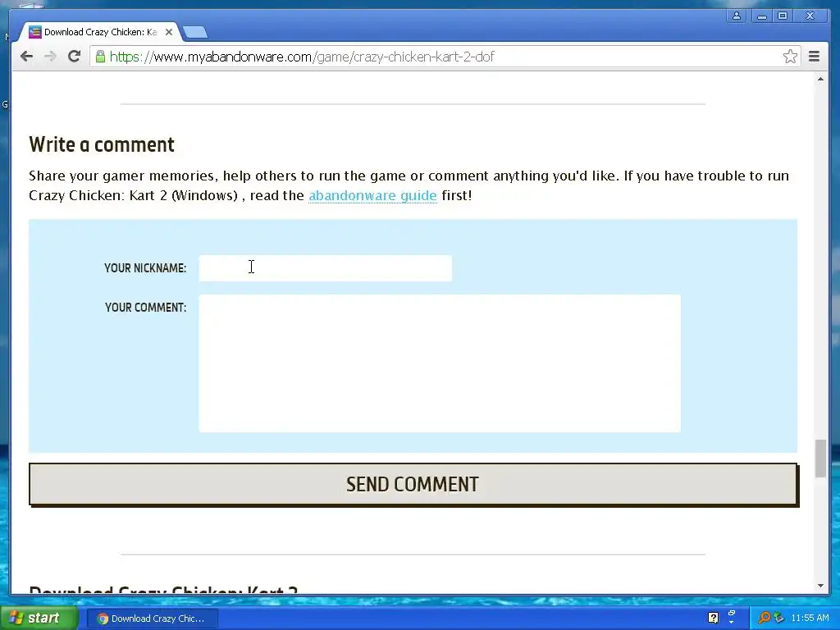Focus the Your Nickname input field
840x630 pixels.
click(x=325, y=268)
